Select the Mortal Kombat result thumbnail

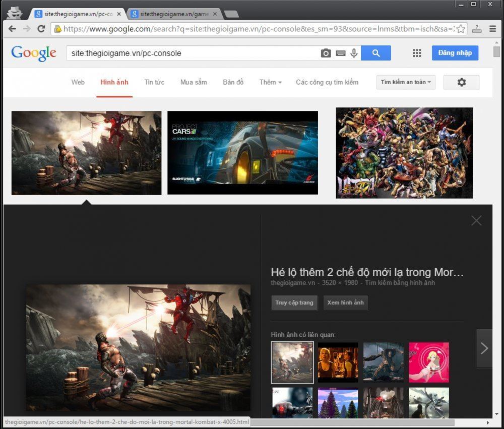(87, 153)
